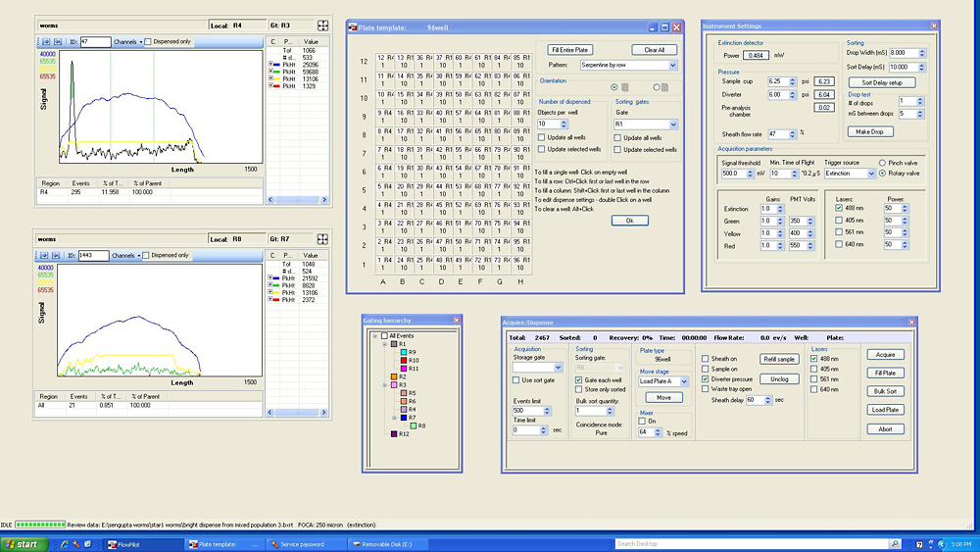The height and width of the screenshot is (552, 980).
Task: Open Removable Disk (E:) from taskbar
Action: 385,544
